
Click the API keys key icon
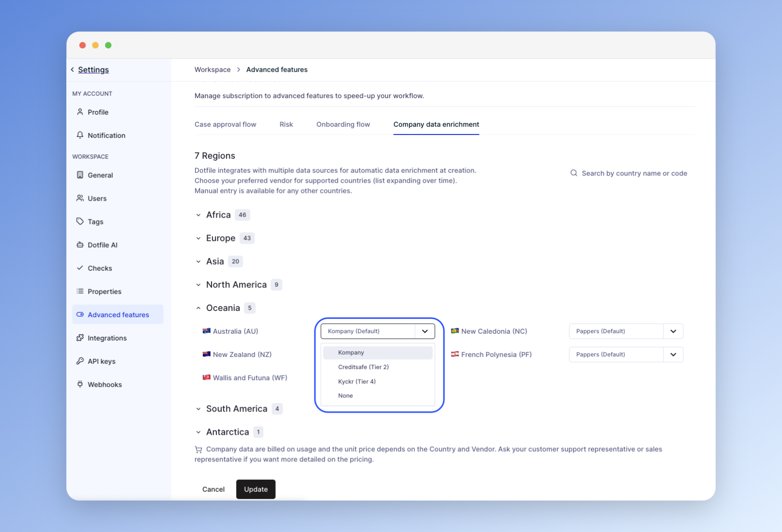coord(80,361)
